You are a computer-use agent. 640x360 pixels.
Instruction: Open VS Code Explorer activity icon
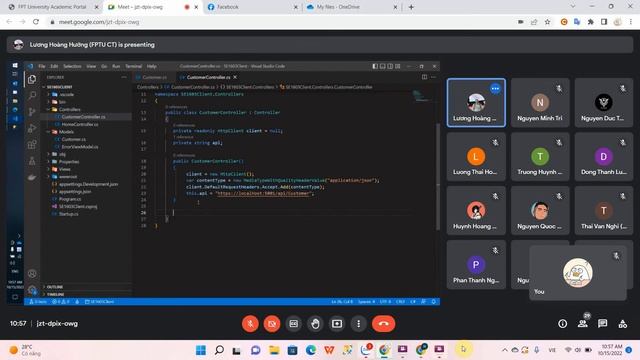pyautogui.click(x=32, y=79)
